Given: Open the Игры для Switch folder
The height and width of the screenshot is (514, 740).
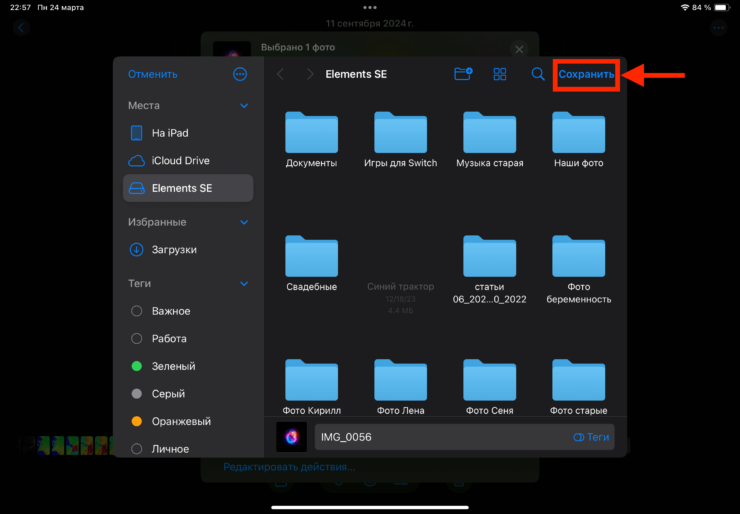Looking at the screenshot, I should 400,131.
